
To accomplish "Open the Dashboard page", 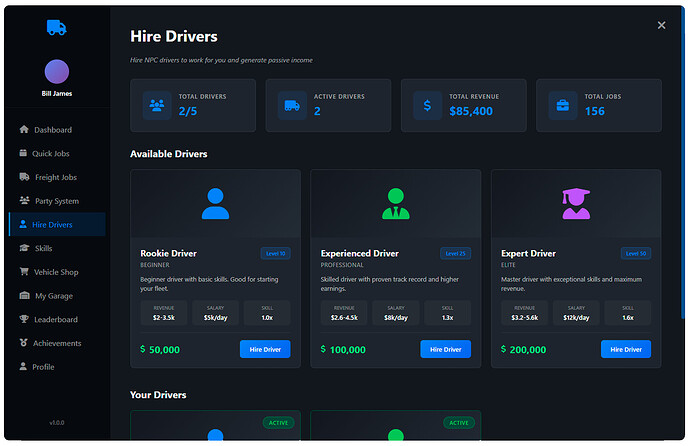I will (52, 130).
